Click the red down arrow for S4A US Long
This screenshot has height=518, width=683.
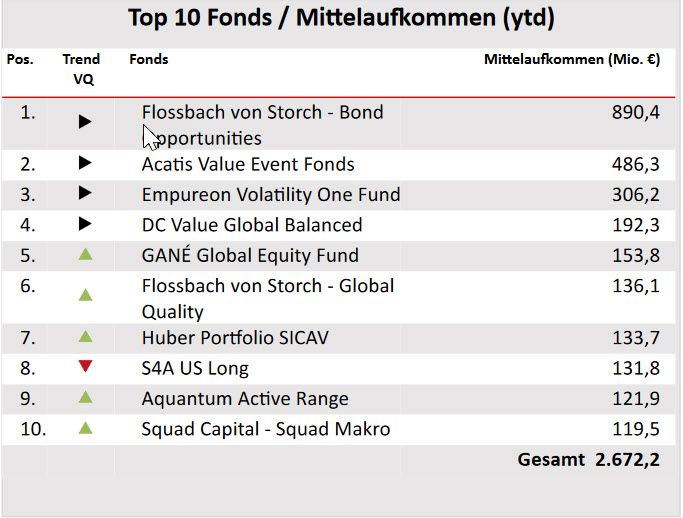[x=85, y=367]
